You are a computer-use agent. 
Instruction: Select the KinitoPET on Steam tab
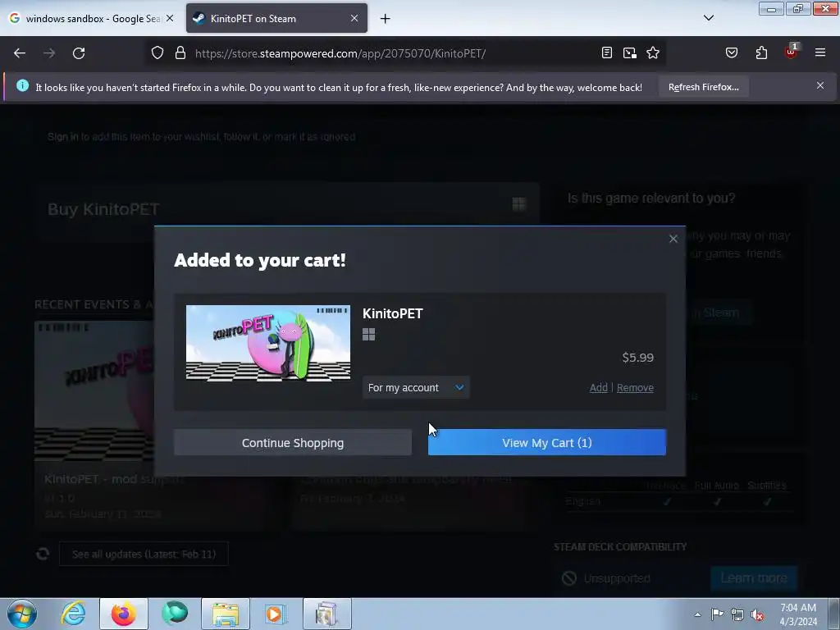[x=277, y=18]
